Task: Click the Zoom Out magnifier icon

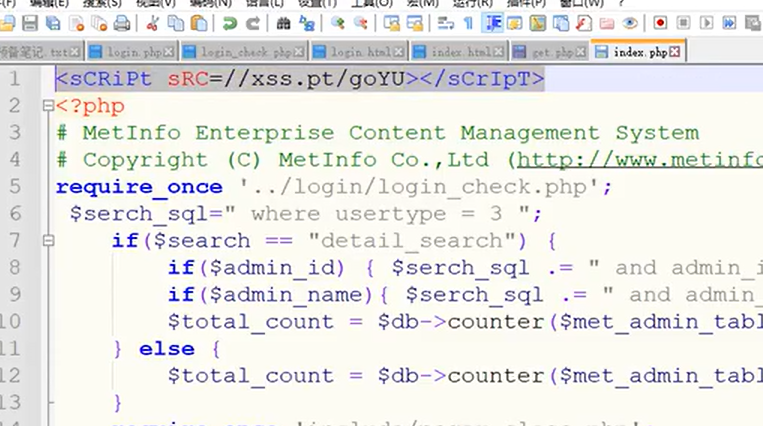Action: pos(361,23)
